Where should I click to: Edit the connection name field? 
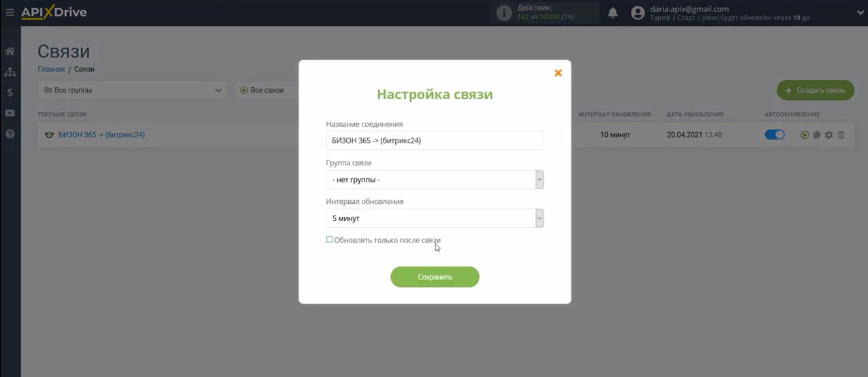click(x=434, y=141)
